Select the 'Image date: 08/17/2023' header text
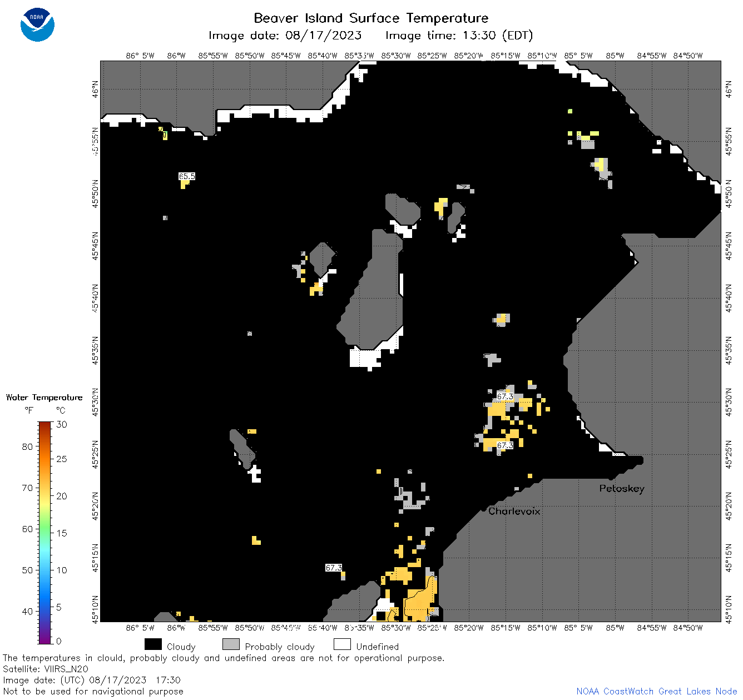 [x=285, y=36]
